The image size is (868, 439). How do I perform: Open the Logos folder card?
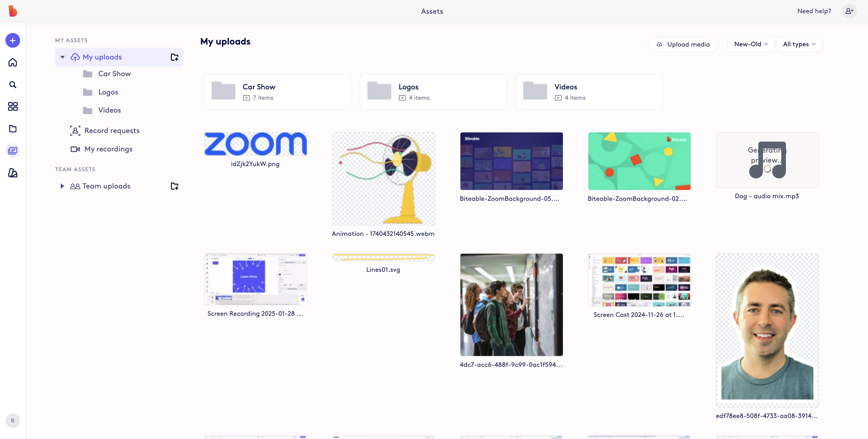(433, 91)
